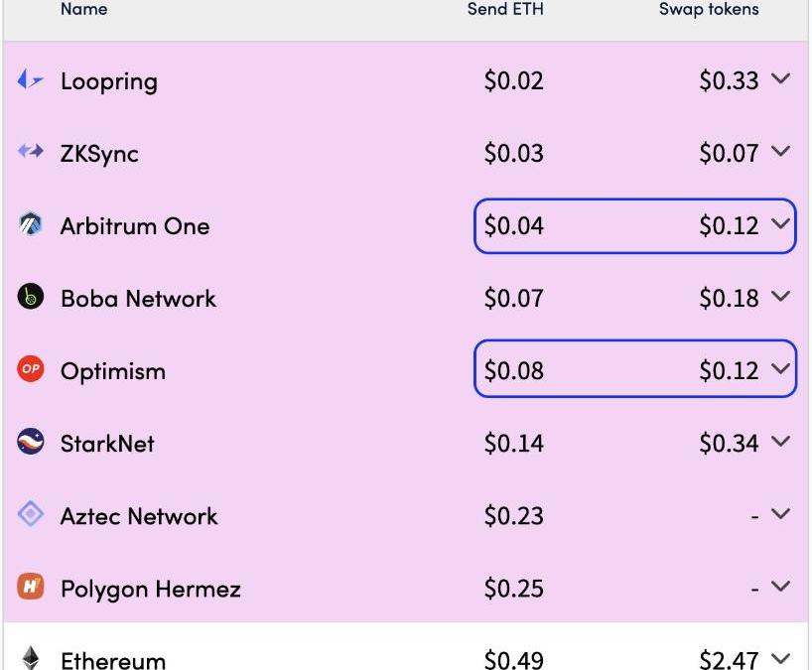This screenshot has height=670, width=812.
Task: Click the Arbitrum One logo icon
Action: (x=31, y=225)
